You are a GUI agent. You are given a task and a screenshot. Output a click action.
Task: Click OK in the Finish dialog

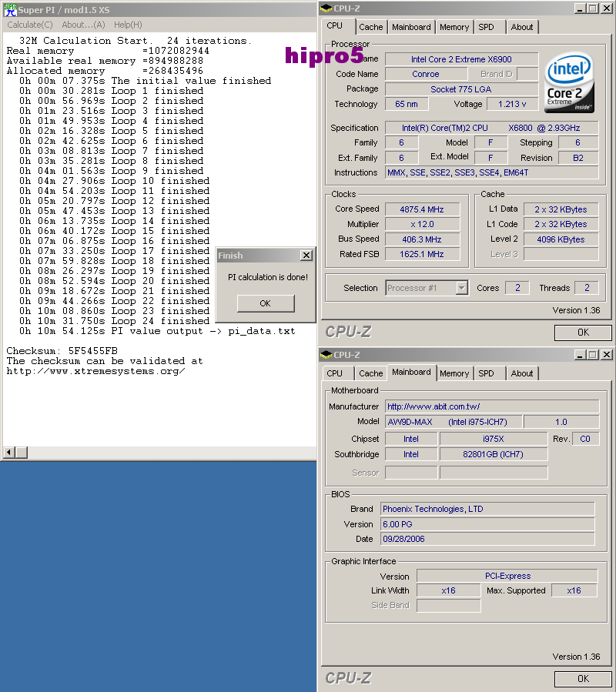point(265,303)
